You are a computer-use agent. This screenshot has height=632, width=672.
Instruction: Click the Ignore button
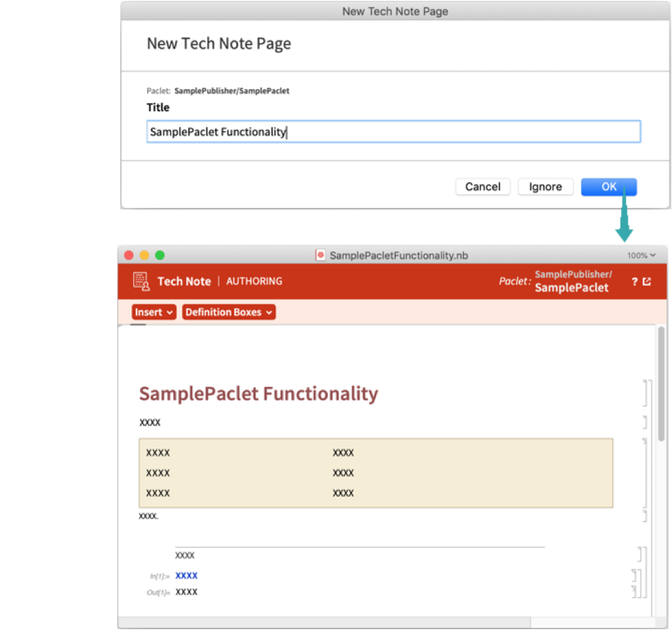point(545,187)
